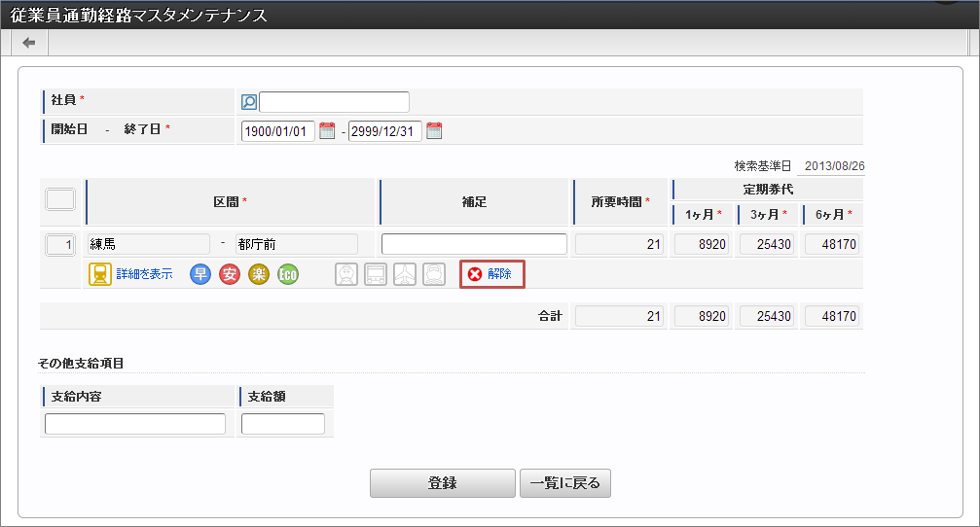Click the row number 1 button
The image size is (980, 527).
point(60,244)
